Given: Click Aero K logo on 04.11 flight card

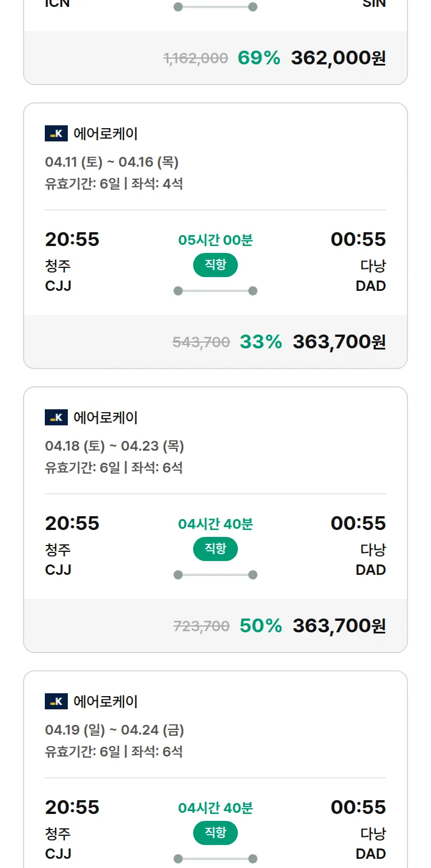Looking at the screenshot, I should [56, 134].
